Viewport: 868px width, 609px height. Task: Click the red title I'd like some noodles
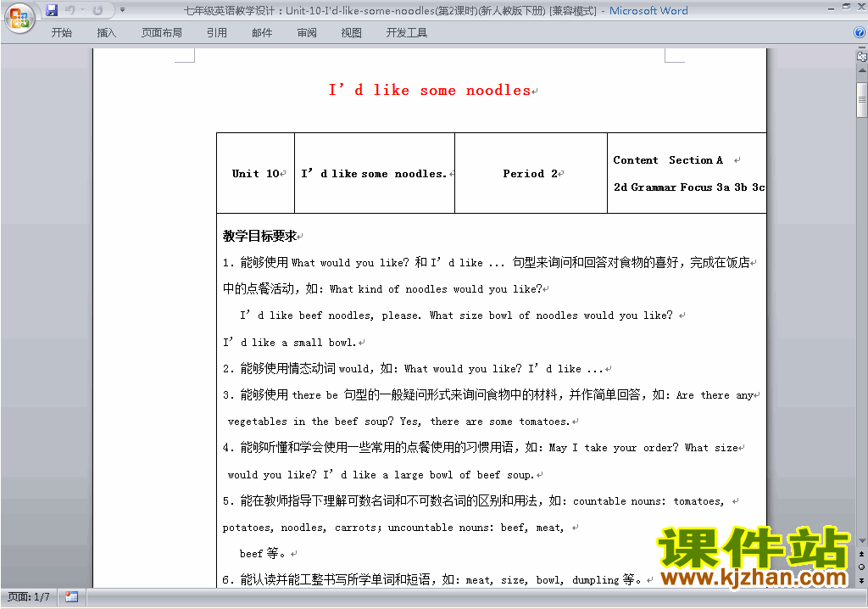click(430, 90)
